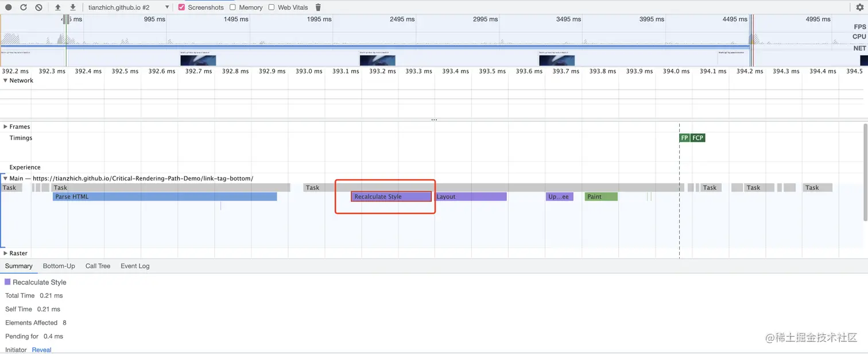Expand the Network track
The width and height of the screenshot is (868, 354).
(x=6, y=80)
